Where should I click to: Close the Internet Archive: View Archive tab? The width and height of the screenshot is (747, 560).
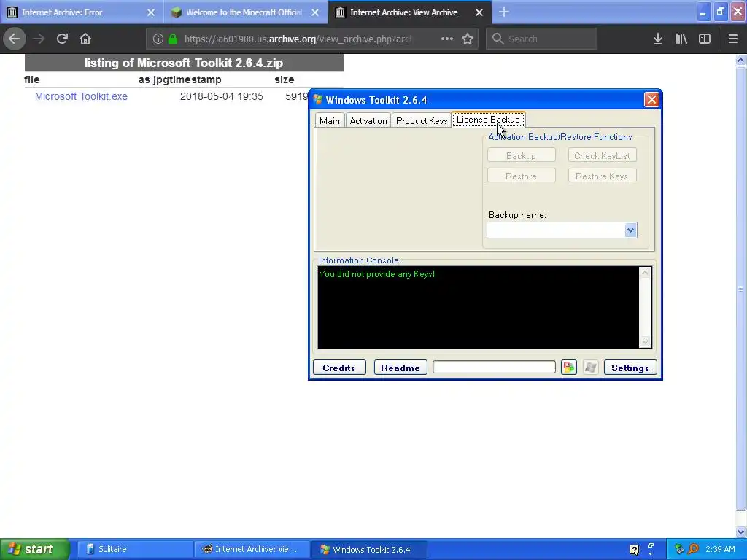click(x=479, y=12)
